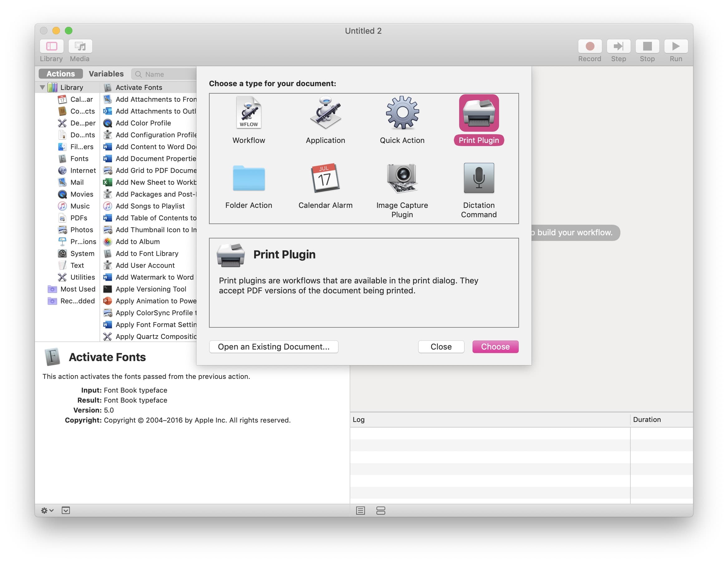Select the Dictation Command document type

(479, 191)
